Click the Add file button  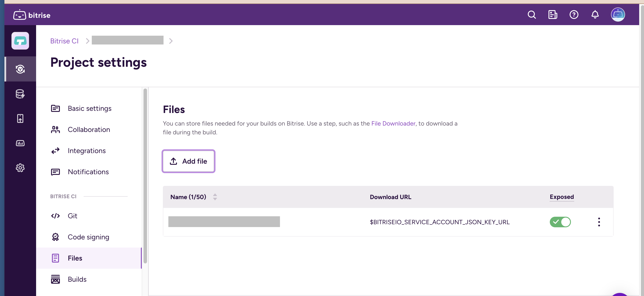point(188,161)
